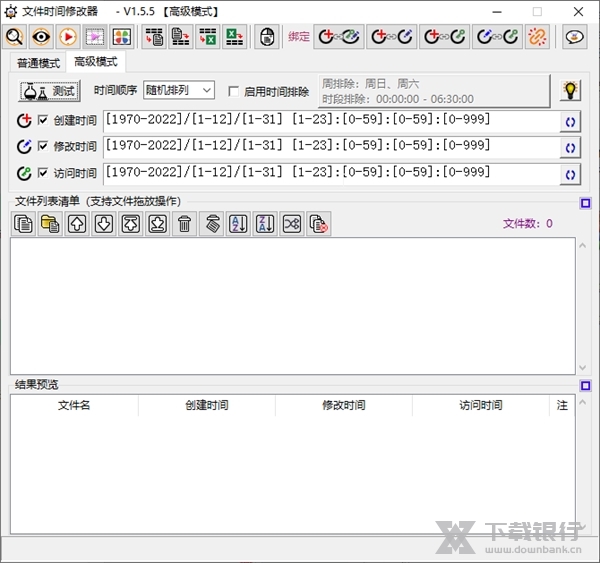The height and width of the screenshot is (563, 600).
Task: Move selected file to top of list
Action: (130, 224)
